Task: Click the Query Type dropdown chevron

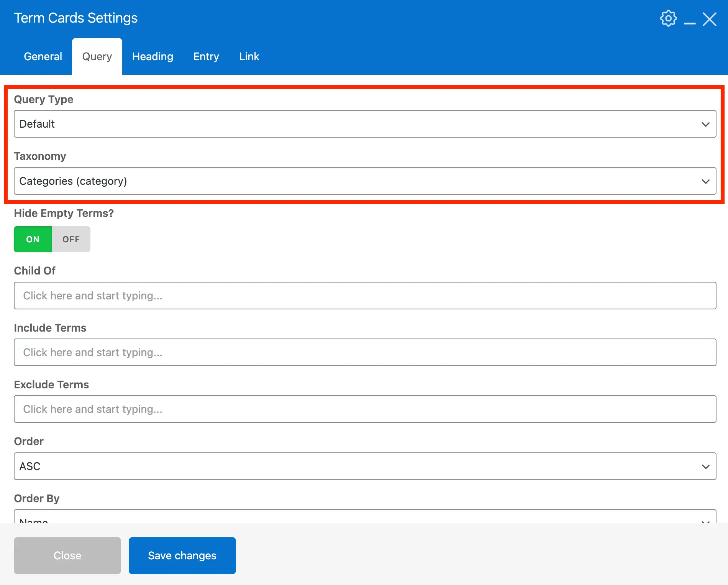Action: [x=705, y=124]
